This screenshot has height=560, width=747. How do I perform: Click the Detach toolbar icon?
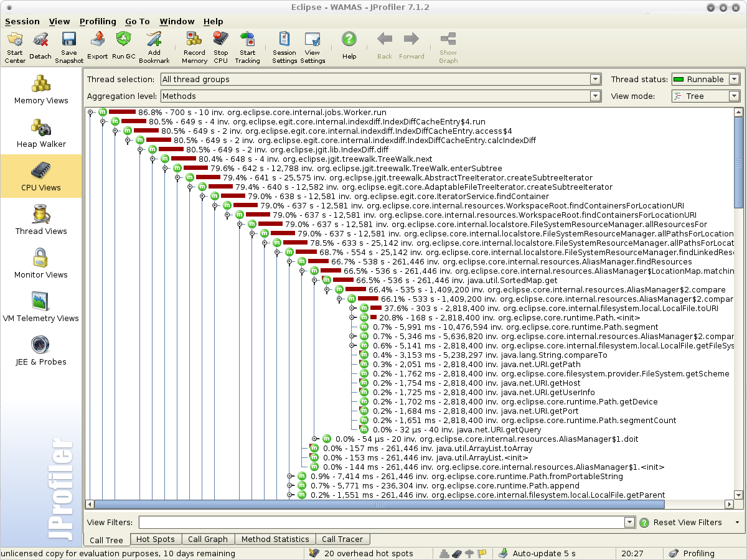pyautogui.click(x=40, y=40)
